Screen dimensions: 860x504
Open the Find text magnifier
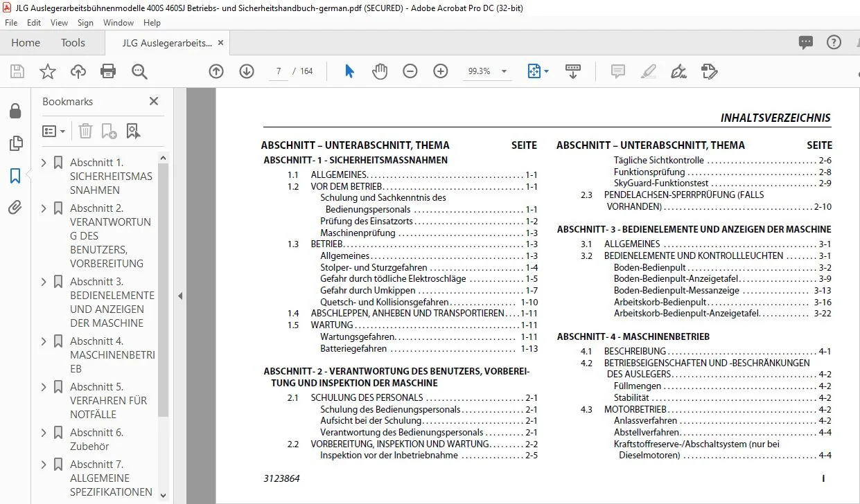pyautogui.click(x=140, y=71)
